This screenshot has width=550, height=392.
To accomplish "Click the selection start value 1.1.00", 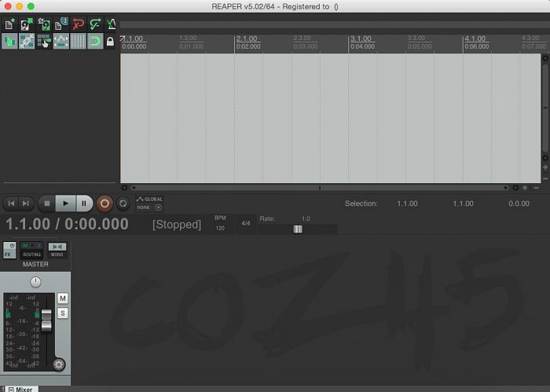I will pos(407,203).
